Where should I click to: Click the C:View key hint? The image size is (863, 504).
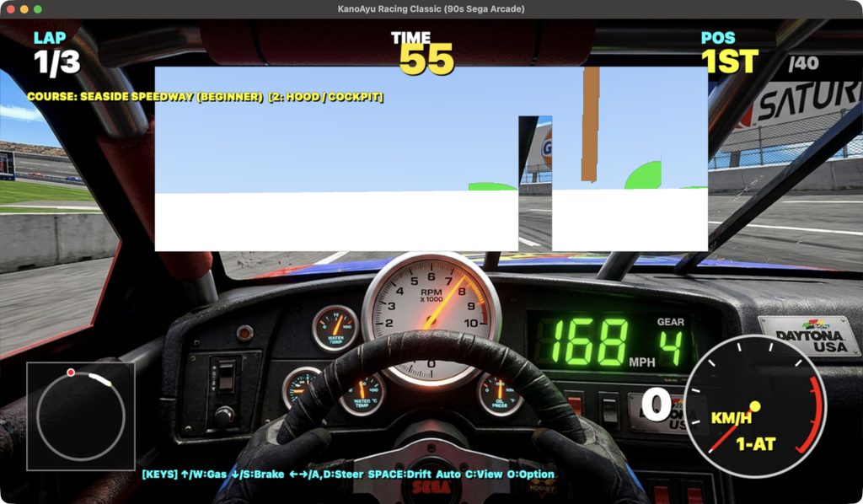click(484, 475)
